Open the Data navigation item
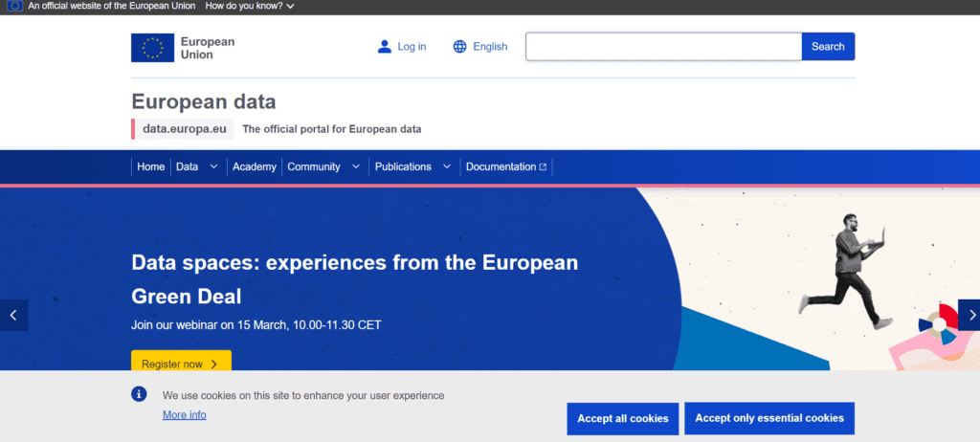 [187, 166]
